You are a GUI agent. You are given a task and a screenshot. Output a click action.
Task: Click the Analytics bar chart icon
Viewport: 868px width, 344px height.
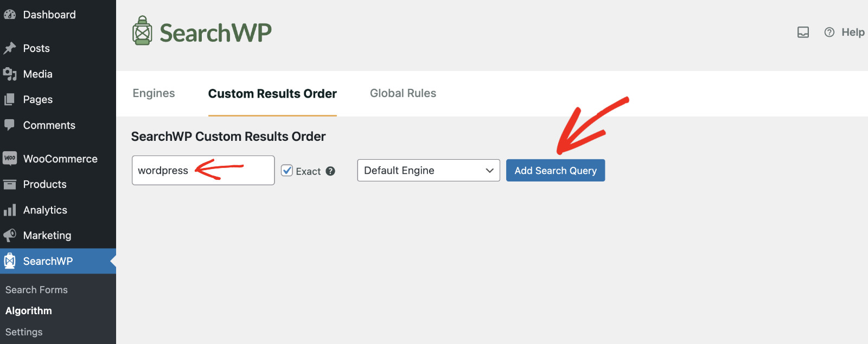click(x=10, y=210)
